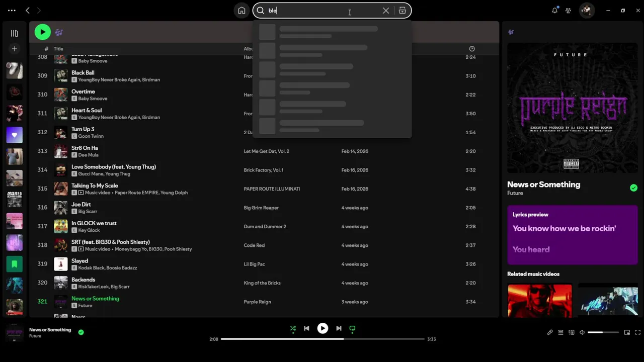
Task: Open album 'Let Me Get Dat, Vol. 2'
Action: point(267,151)
